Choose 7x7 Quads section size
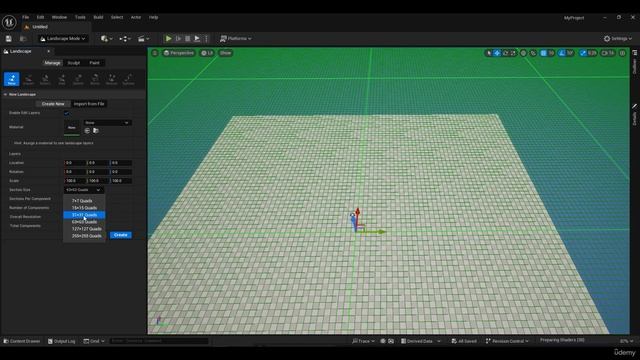Viewport: 640px width, 360px height. (x=84, y=201)
